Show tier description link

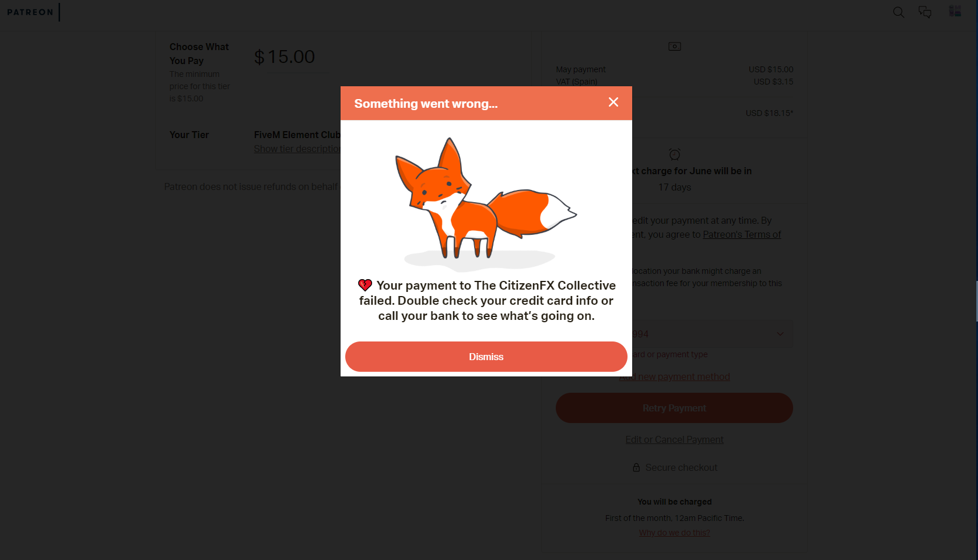pyautogui.click(x=297, y=149)
